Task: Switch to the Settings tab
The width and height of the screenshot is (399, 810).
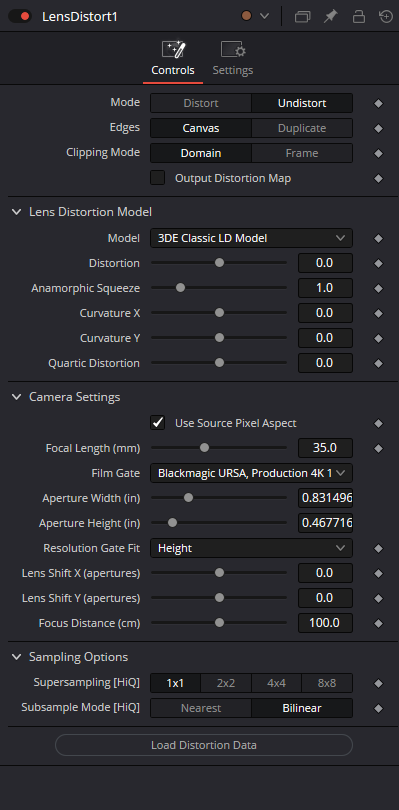Action: pos(233,59)
